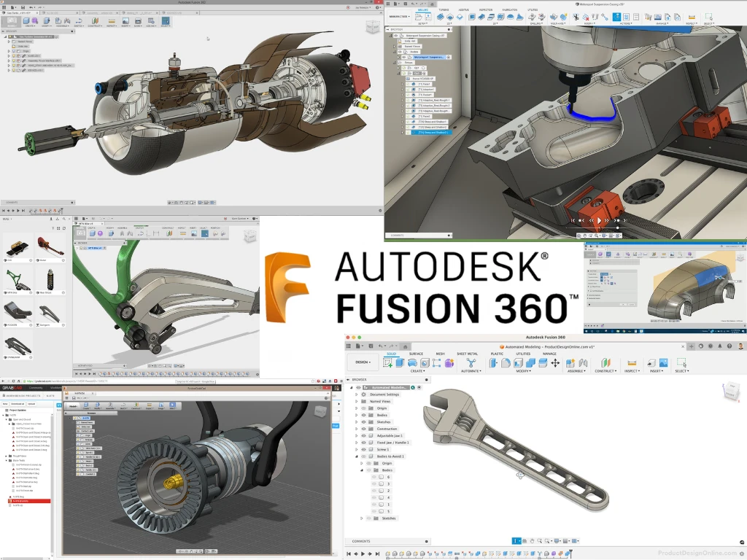Viewport: 747px width, 560px height.
Task: Open the DESIGN workspace selector
Action: coord(362,362)
